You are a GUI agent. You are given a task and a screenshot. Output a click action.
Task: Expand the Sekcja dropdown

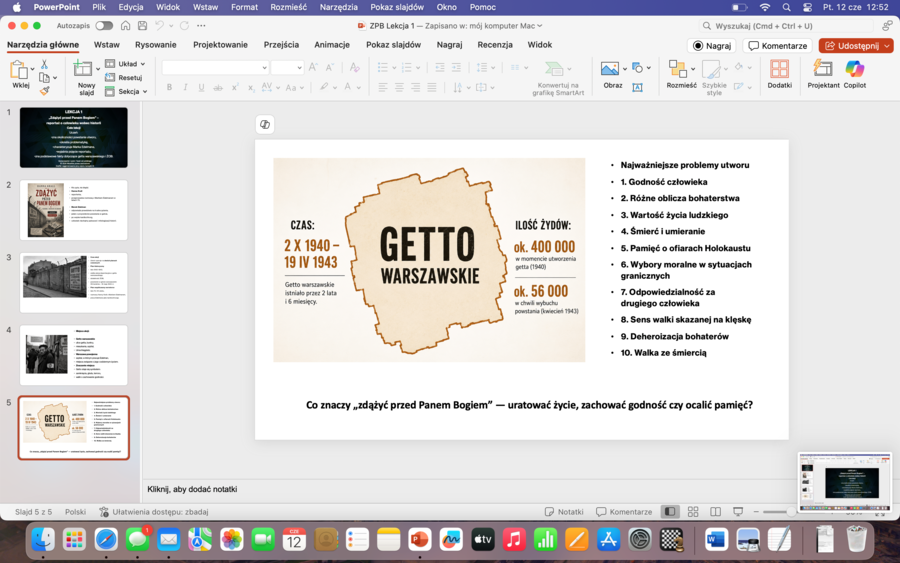point(145,92)
